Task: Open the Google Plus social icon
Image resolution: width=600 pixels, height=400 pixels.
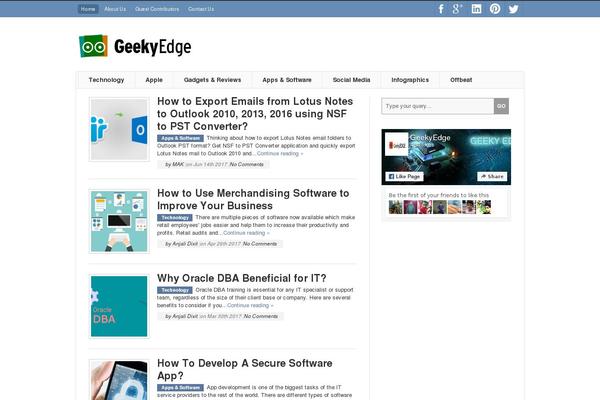Action: 457,9
